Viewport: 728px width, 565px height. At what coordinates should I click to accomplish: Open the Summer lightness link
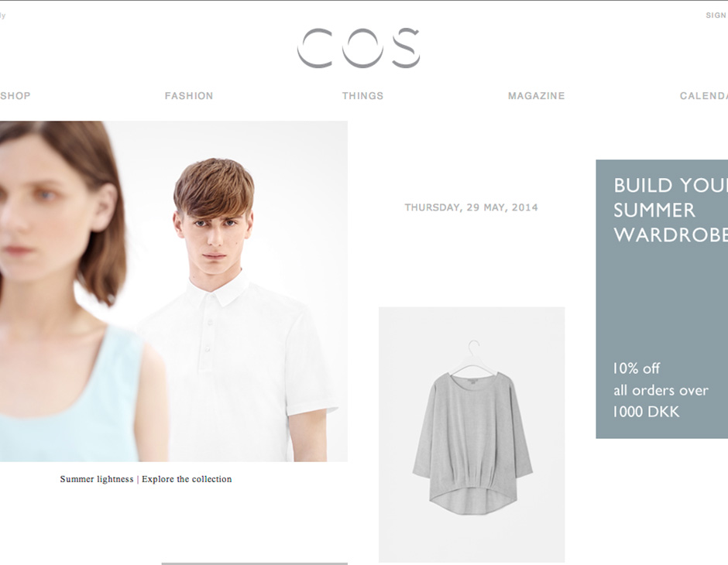[97, 479]
